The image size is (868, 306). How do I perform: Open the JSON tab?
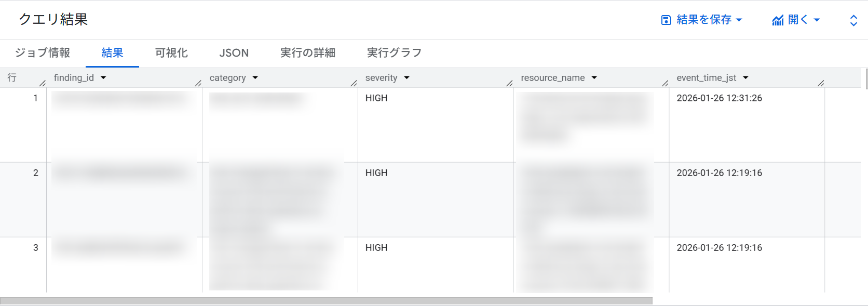click(234, 53)
